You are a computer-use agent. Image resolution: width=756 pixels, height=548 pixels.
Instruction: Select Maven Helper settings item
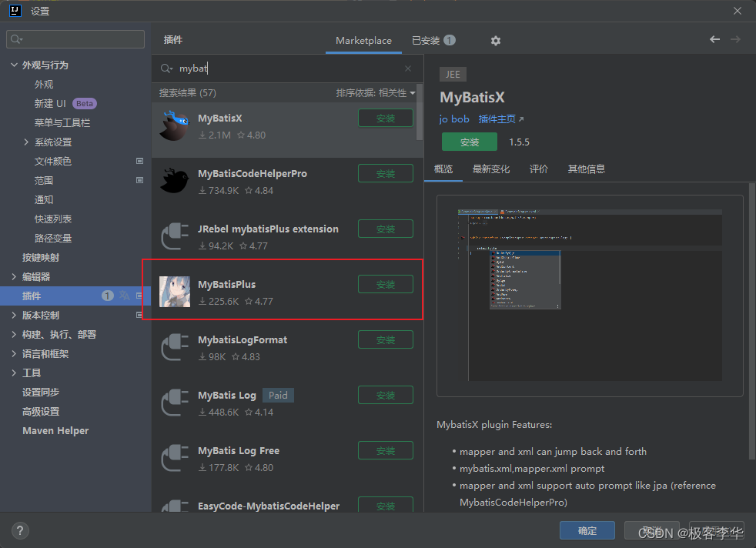click(x=55, y=430)
